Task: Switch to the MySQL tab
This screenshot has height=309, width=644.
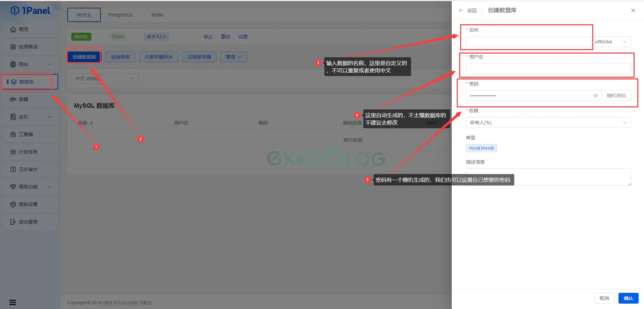Action: 84,15
